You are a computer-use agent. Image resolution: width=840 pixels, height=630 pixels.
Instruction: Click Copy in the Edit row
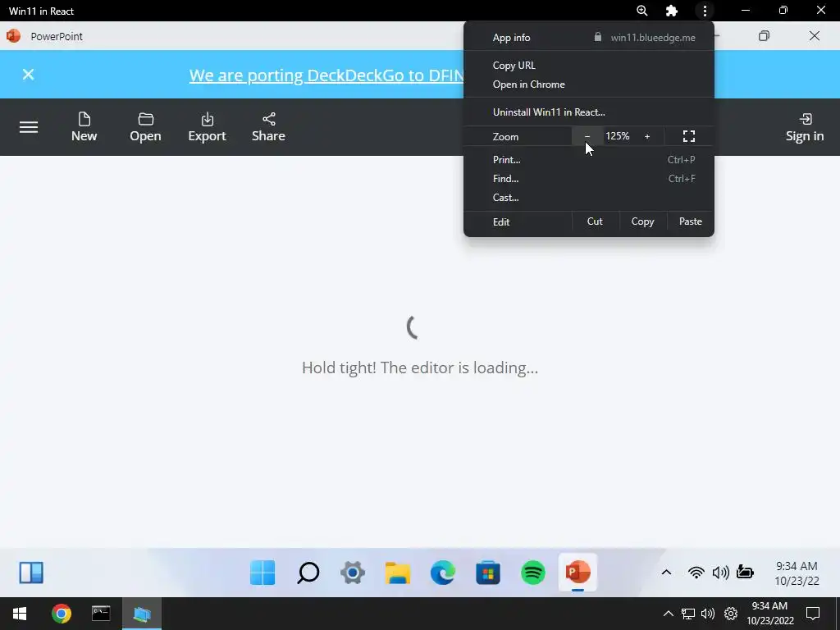642,221
